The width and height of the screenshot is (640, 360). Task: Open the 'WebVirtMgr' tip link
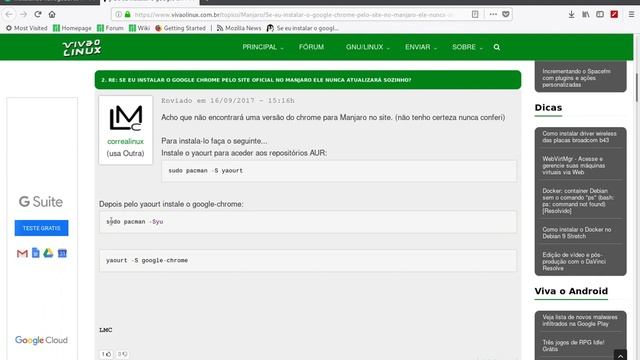(x=573, y=165)
